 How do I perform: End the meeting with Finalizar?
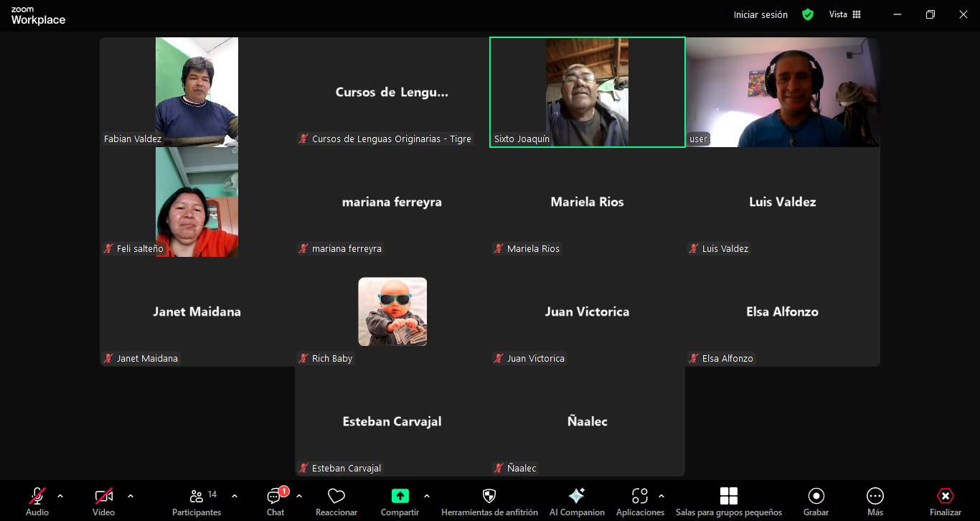tap(945, 501)
